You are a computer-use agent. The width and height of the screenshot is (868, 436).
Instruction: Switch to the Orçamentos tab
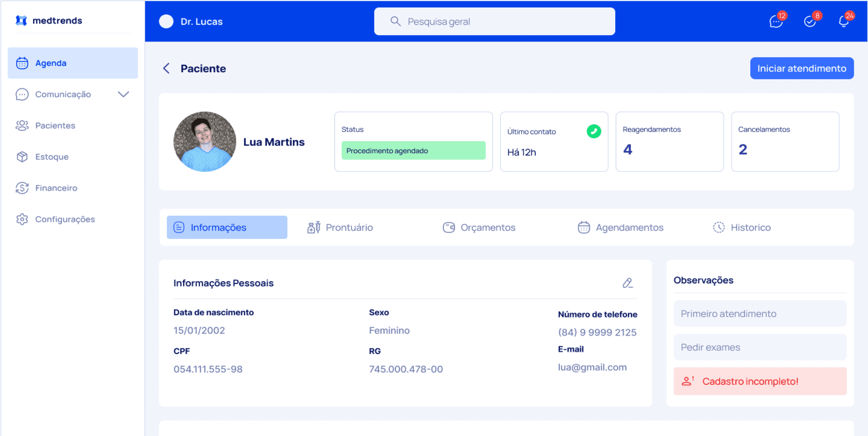(x=479, y=227)
